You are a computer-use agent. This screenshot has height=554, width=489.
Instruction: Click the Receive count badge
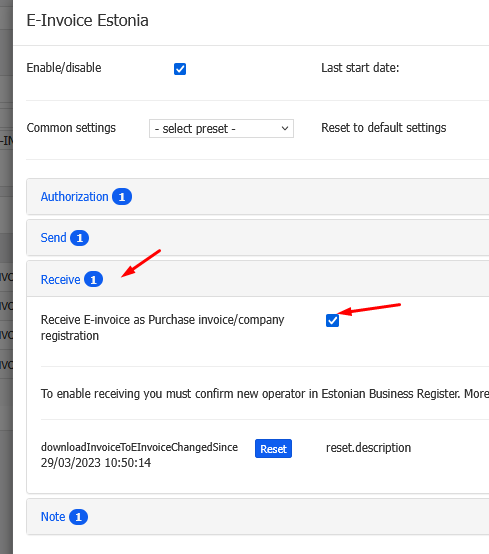94,279
